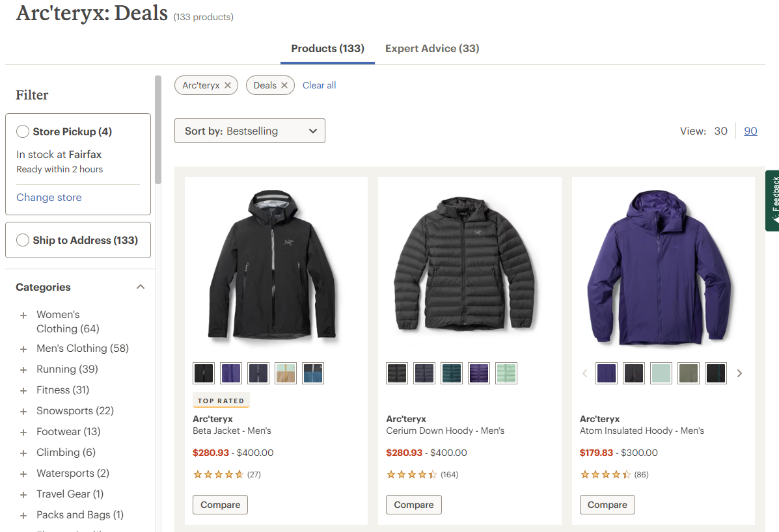This screenshot has height=532, width=779.
Task: Open Change store link
Action: 49,197
